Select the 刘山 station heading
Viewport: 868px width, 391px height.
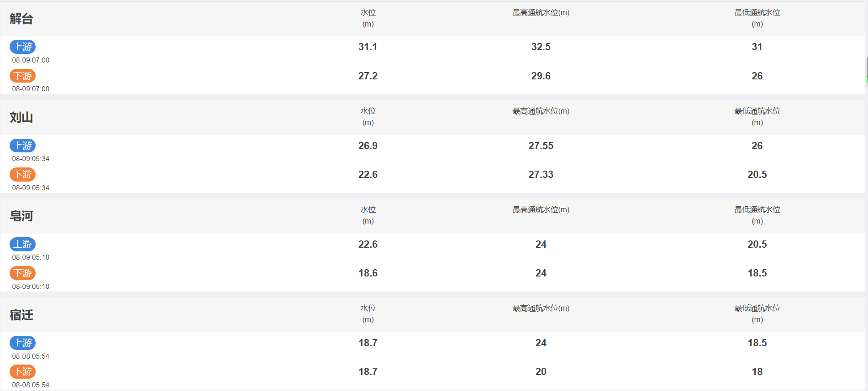[21, 117]
